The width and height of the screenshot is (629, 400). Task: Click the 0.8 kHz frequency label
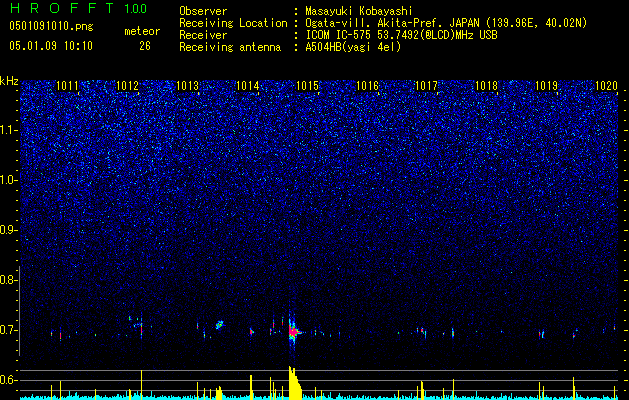(8, 280)
